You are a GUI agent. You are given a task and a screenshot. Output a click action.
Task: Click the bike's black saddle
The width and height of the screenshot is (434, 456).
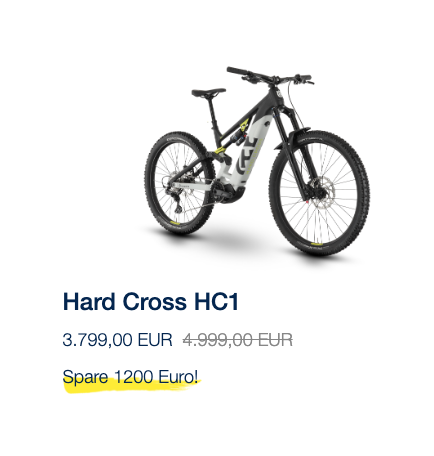click(x=209, y=92)
